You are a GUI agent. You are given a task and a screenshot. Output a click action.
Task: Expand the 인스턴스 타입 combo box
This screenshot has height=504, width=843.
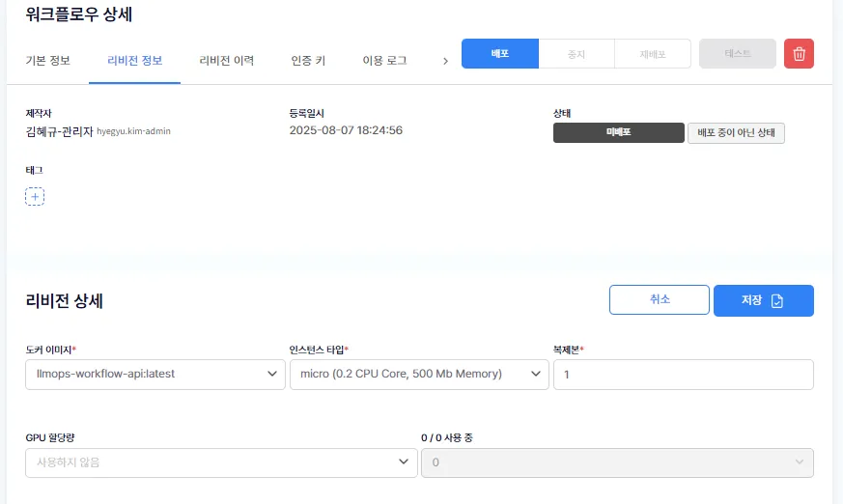[418, 375]
